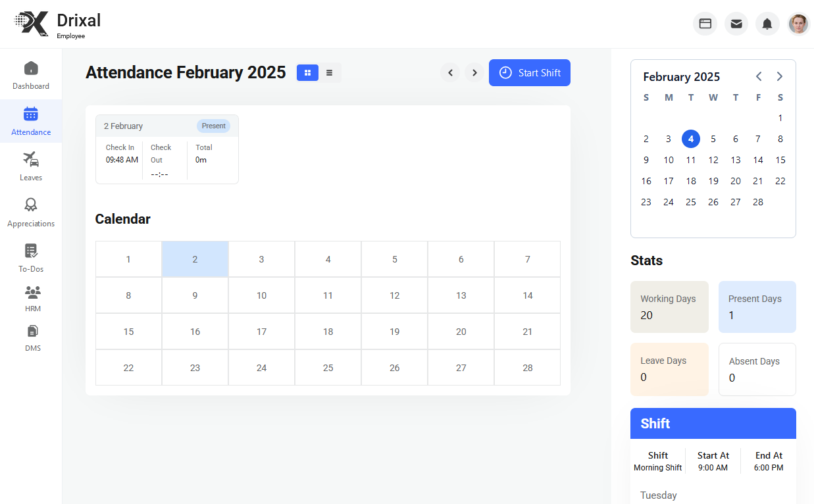This screenshot has height=504, width=814.
Task: Show next month in mini calendar
Action: pos(780,76)
